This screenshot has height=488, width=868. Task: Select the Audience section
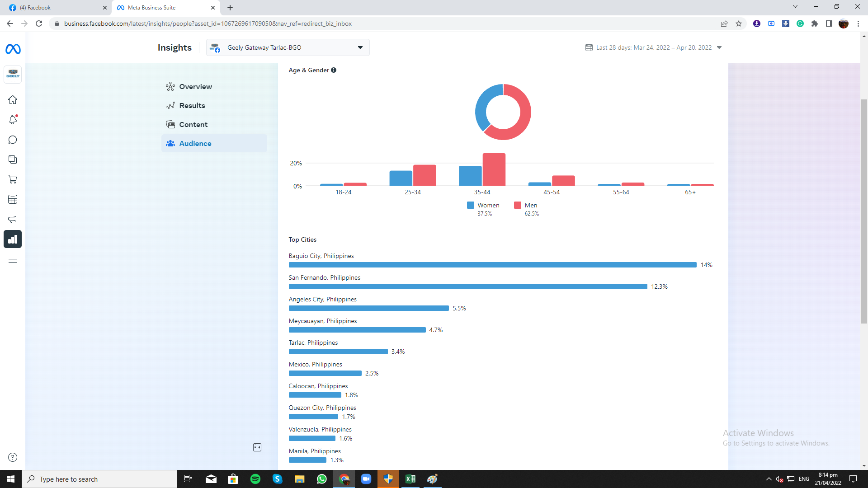point(214,143)
